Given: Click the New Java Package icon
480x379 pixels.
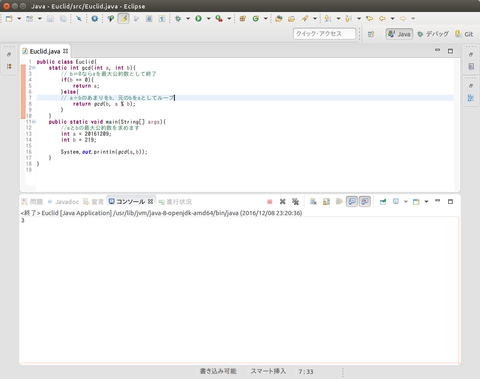Looking at the screenshot, I should click(243, 19).
